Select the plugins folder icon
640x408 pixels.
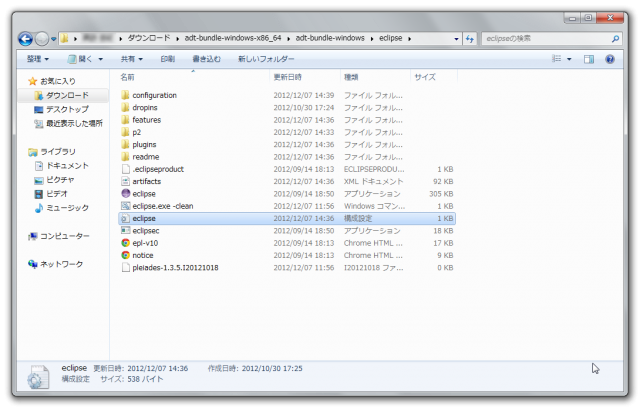pyautogui.click(x=125, y=144)
